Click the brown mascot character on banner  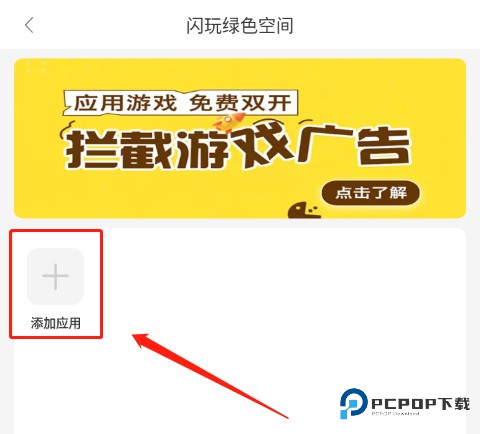[x=304, y=210]
